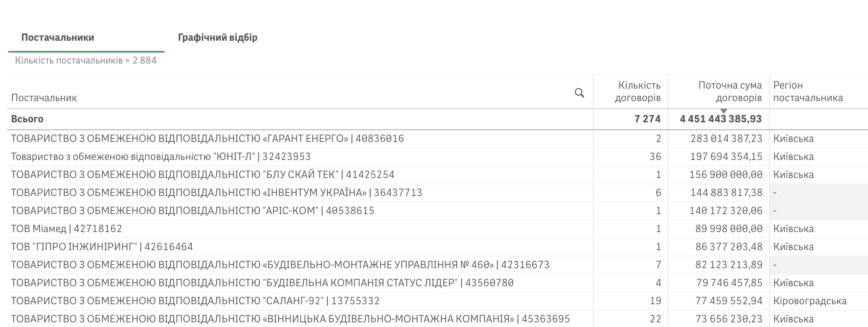
Task: Sort by Кількість договорів column header
Action: click(x=637, y=91)
